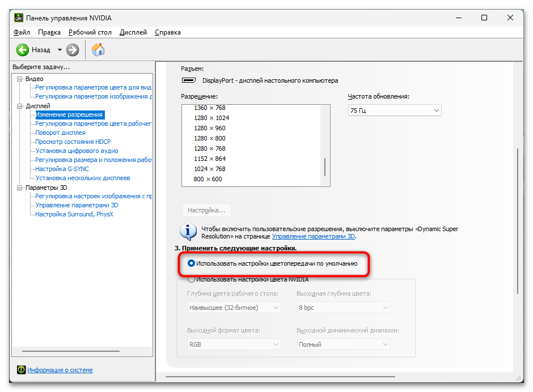Click the main panel horizontal scrollbar

(x=281, y=376)
